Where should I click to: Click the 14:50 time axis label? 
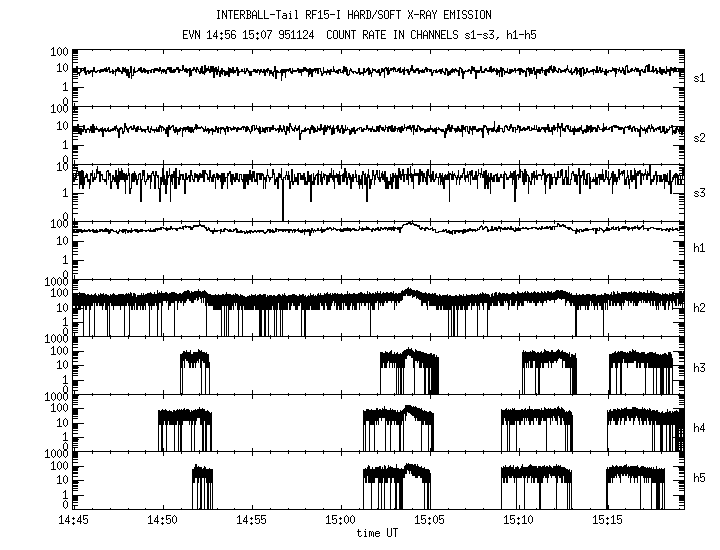[162, 520]
